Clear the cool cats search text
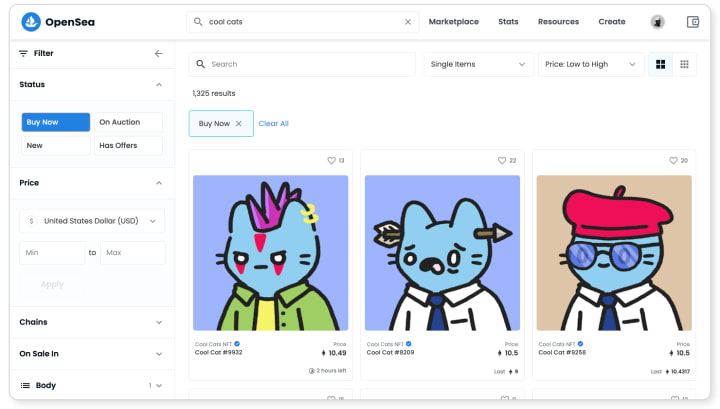The image size is (720, 409). pyautogui.click(x=408, y=22)
